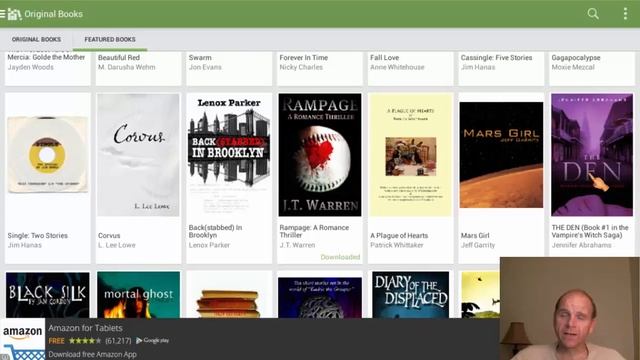Click the Amazon app ad icon

[x=22, y=339]
